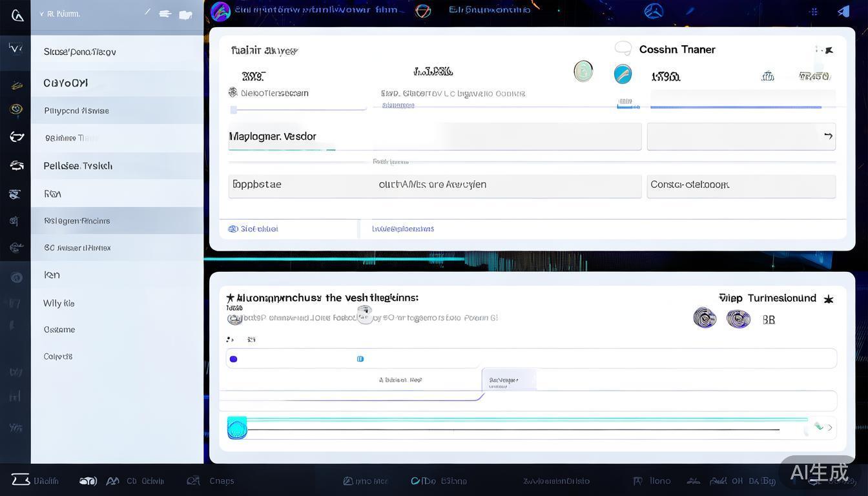Screen dimensions: 868x496
Task: Open the paper plane icon at top right
Action: tap(843, 10)
